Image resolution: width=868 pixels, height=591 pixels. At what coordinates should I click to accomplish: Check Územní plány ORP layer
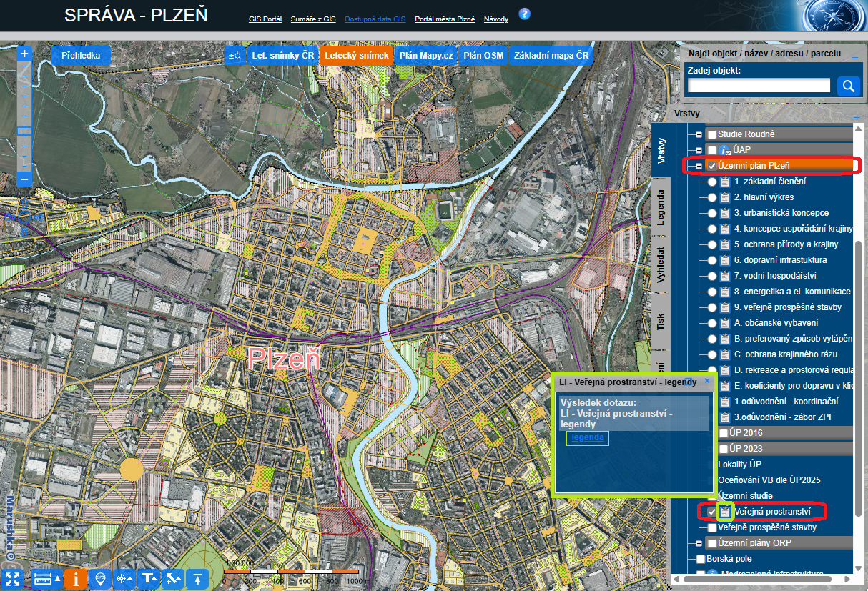(712, 543)
